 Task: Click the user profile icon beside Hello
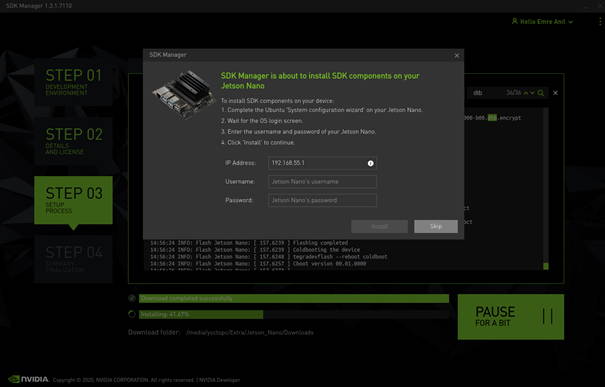[x=514, y=21]
